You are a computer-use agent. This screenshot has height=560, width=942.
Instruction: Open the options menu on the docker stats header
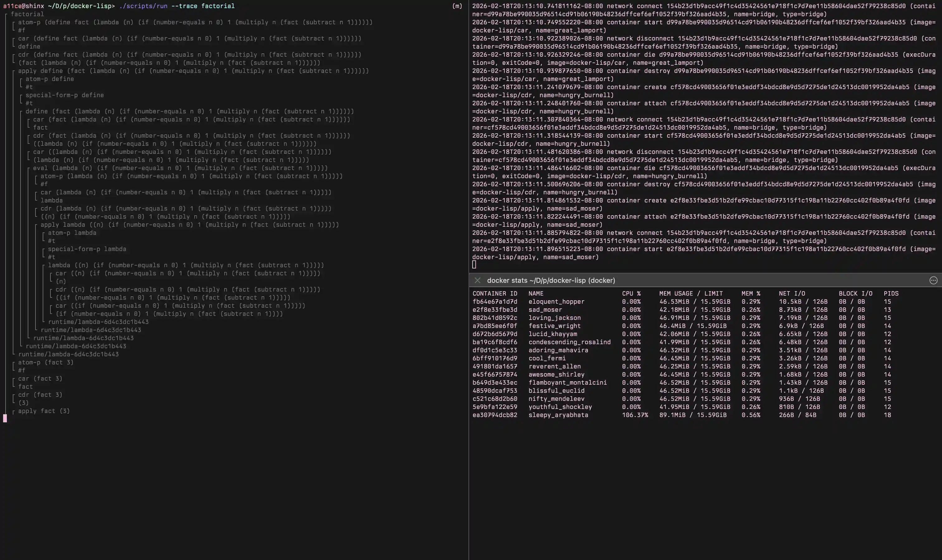coord(933,280)
